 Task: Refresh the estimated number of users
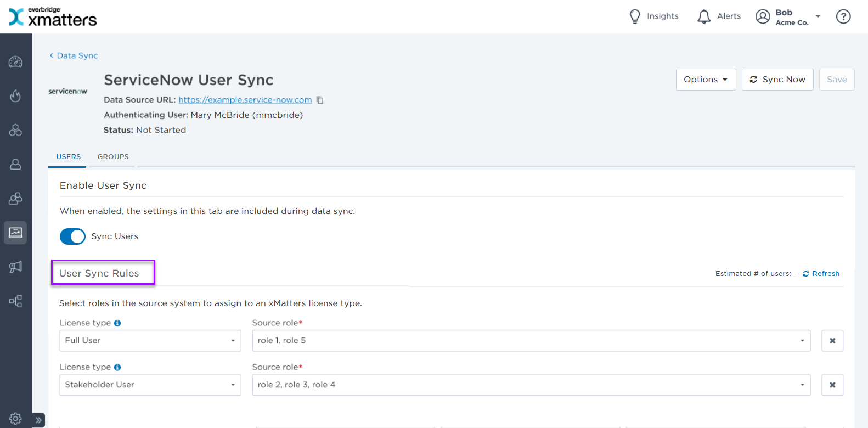[x=821, y=274]
